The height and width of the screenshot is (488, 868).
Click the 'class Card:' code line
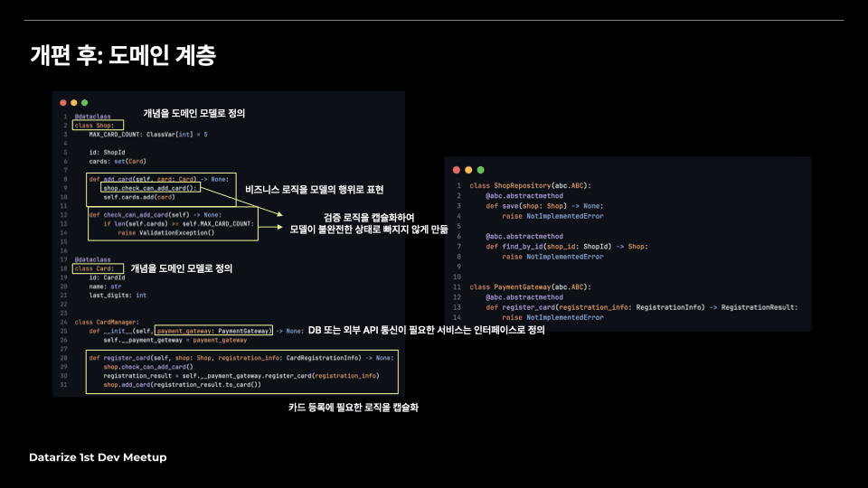coord(95,268)
